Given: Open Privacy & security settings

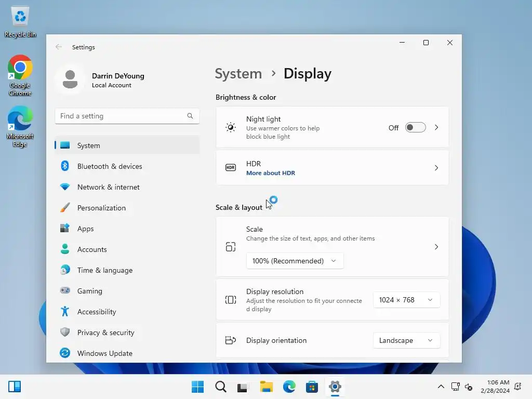Looking at the screenshot, I should (127, 332).
